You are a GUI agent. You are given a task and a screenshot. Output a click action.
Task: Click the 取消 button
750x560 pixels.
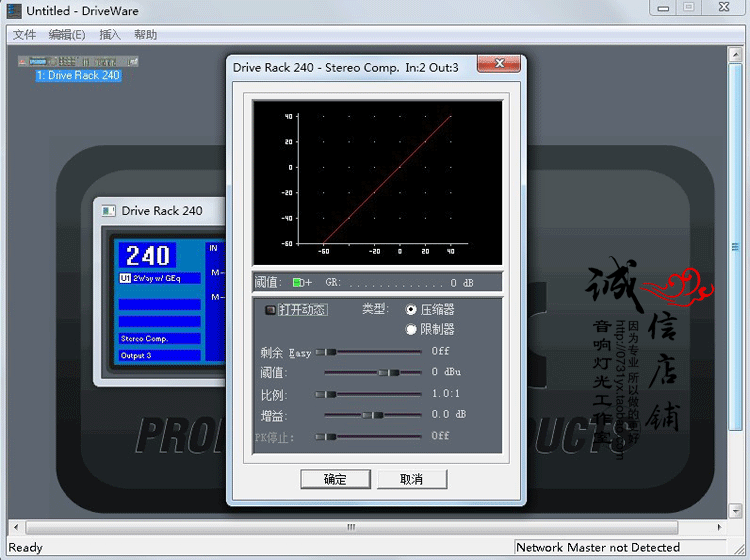pyautogui.click(x=412, y=479)
